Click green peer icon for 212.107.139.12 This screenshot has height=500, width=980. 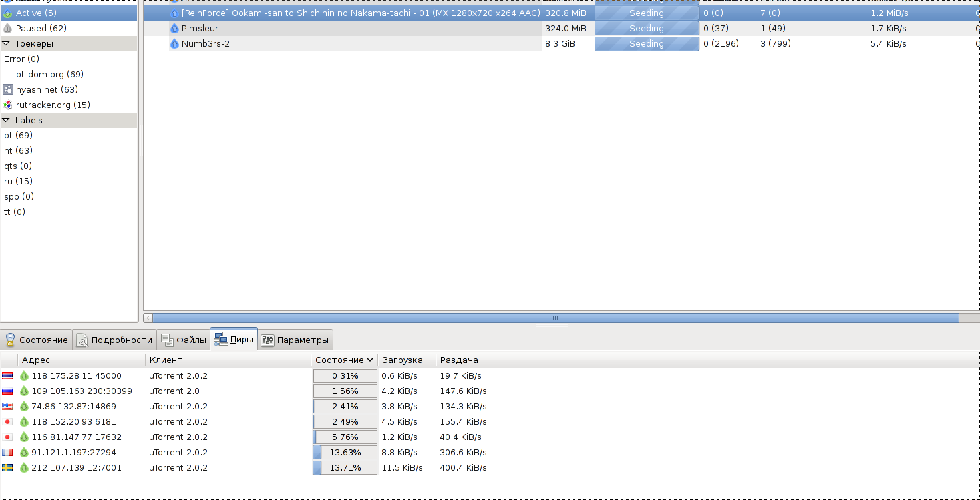24,467
